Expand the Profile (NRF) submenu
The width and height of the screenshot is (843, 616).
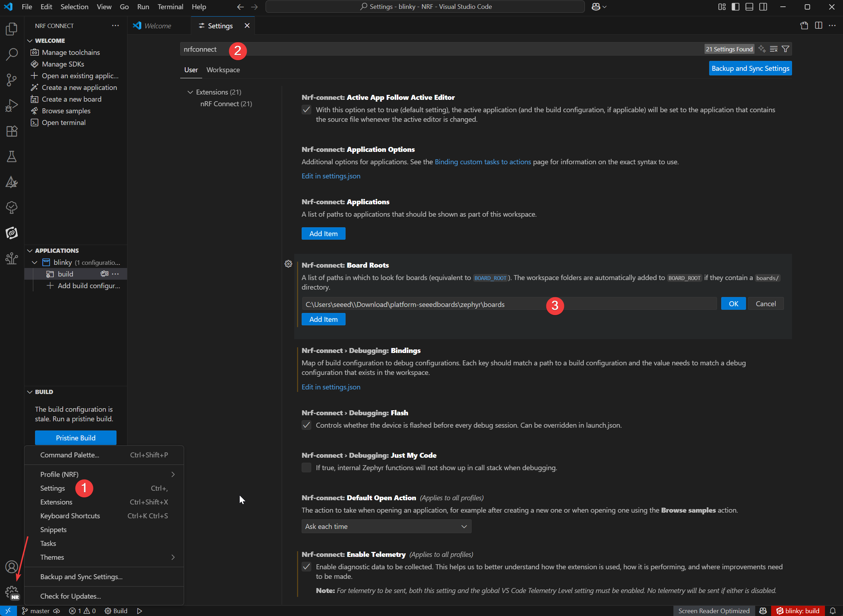pyautogui.click(x=104, y=474)
